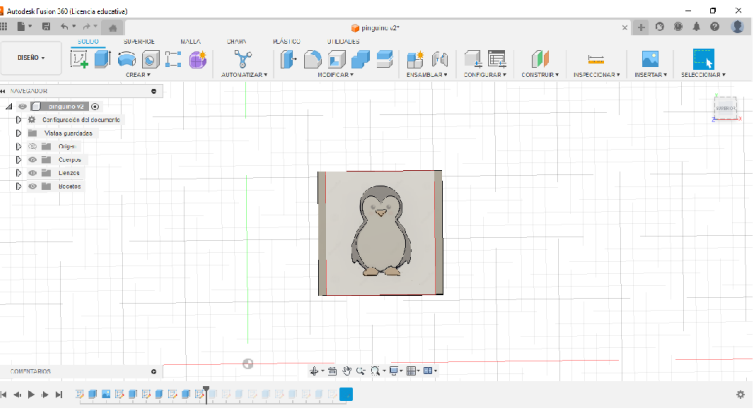Open the Create Form purple sphere tool
This screenshot has height=409, width=754.
pyautogui.click(x=197, y=60)
